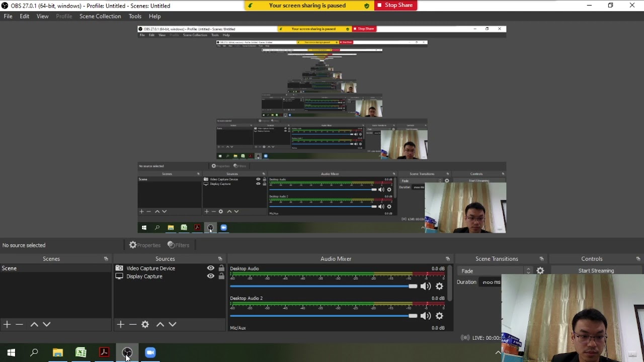Move source up arrow
The height and width of the screenshot is (362, 644).
coord(160,324)
